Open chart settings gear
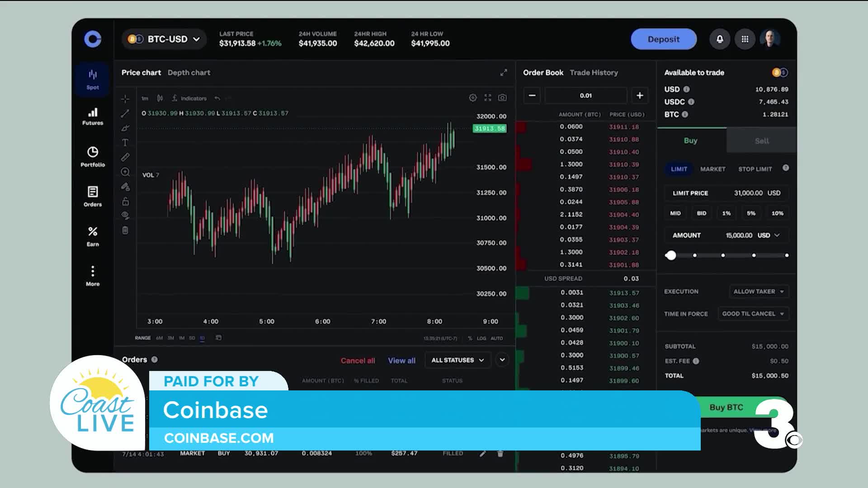Image resolution: width=868 pixels, height=488 pixels. (473, 98)
